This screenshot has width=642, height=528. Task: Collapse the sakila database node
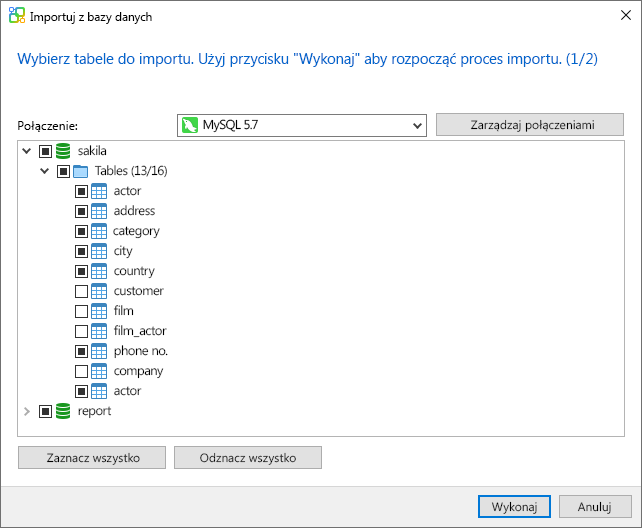pyautogui.click(x=27, y=151)
